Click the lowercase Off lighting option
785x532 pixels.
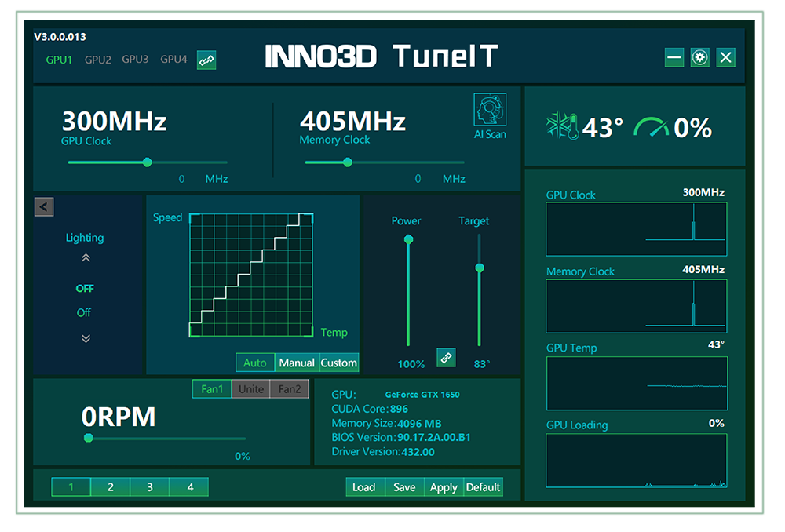(x=84, y=313)
